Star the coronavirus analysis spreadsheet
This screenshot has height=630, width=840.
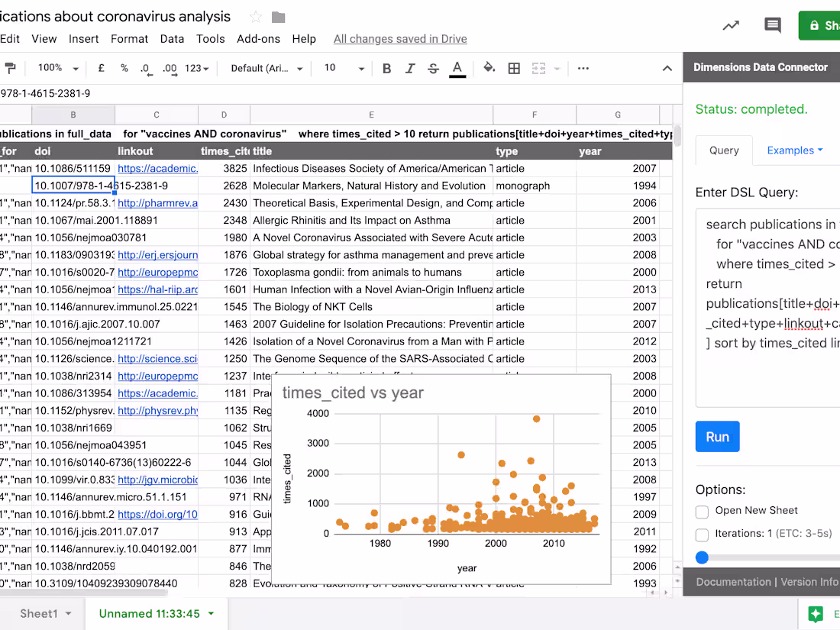(x=255, y=15)
